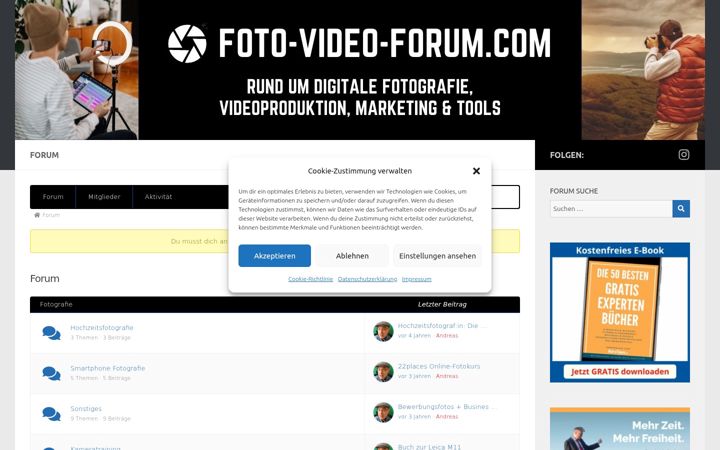Click the Smartphone Fotografie speech bubble icon

[x=51, y=373]
